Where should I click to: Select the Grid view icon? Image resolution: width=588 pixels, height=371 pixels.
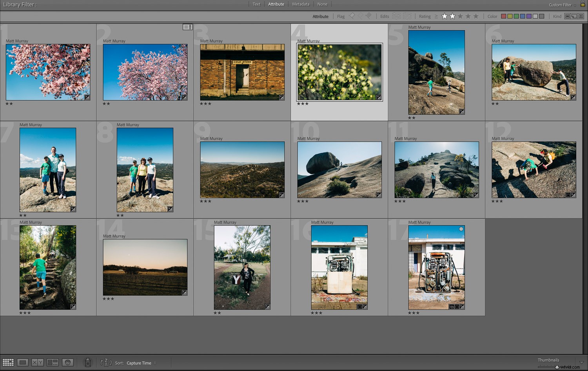(x=8, y=362)
